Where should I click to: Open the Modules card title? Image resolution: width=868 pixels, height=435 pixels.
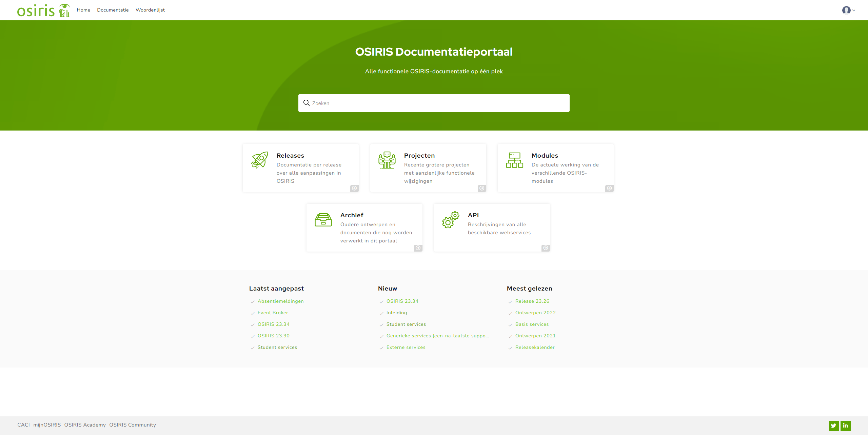point(545,156)
